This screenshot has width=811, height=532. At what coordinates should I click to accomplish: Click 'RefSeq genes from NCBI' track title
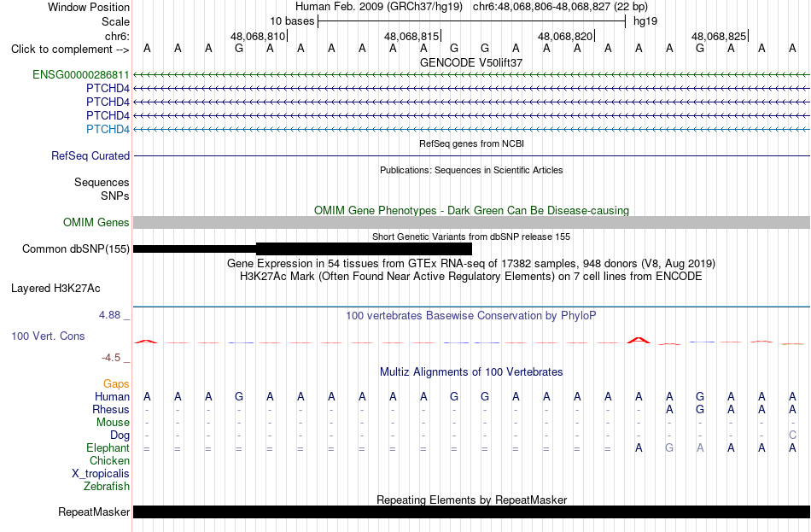[x=471, y=143]
